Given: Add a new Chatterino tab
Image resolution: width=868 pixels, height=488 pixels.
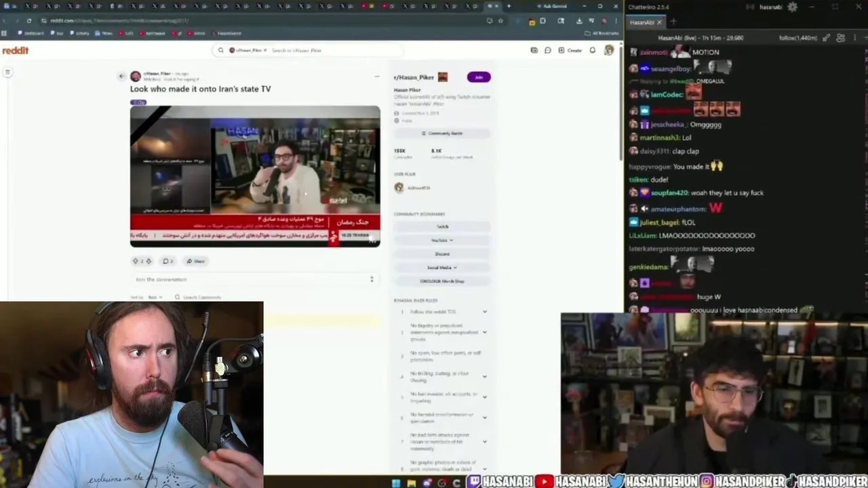Looking at the screenshot, I should 673,22.
